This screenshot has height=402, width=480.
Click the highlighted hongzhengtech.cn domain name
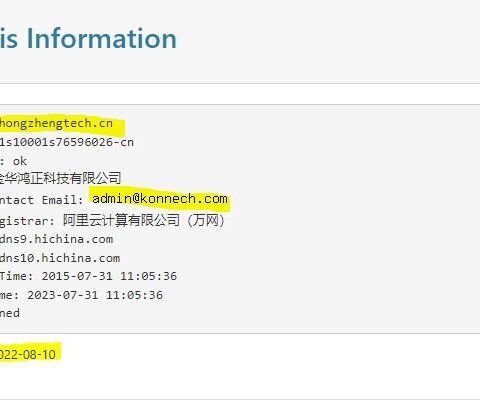56,123
